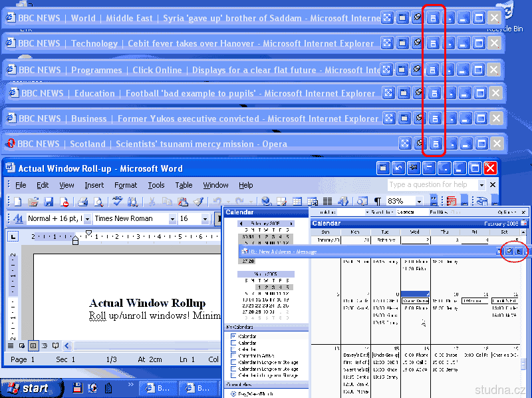Open the File menu in Word
The height and width of the screenshot is (398, 532).
[21, 185]
